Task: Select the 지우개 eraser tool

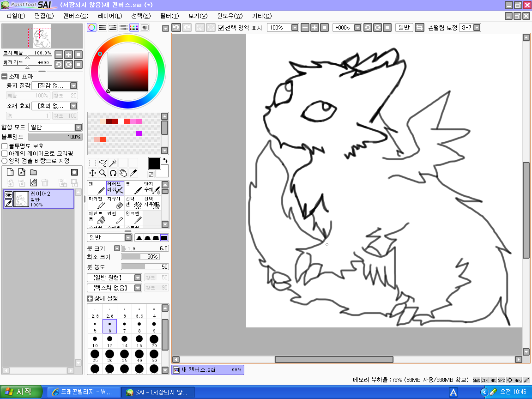Action: point(115,203)
